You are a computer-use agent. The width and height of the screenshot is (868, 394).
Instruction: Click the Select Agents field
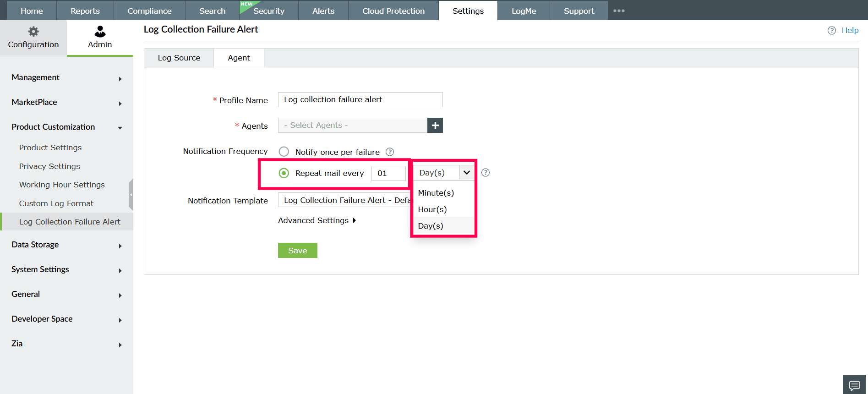(x=353, y=125)
